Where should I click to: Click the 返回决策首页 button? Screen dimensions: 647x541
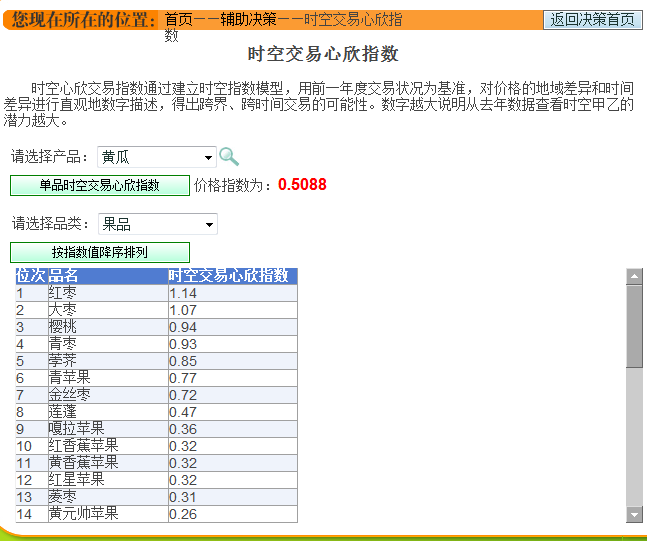[592, 20]
